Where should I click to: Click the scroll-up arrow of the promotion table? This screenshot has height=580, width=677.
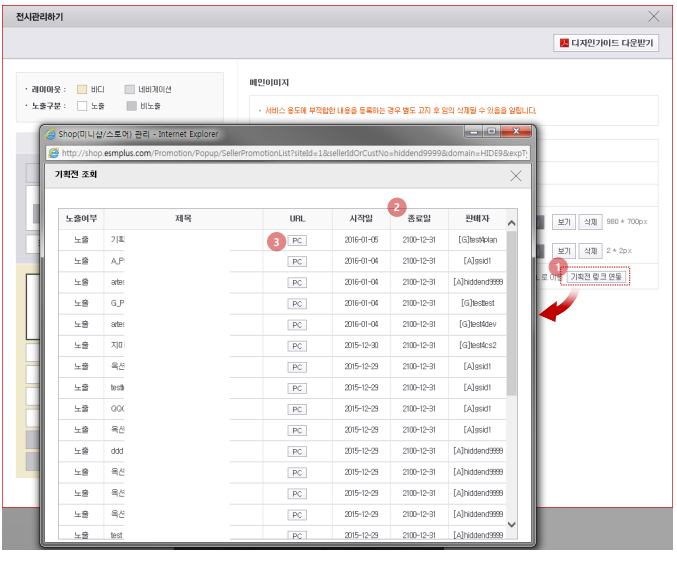512,223
